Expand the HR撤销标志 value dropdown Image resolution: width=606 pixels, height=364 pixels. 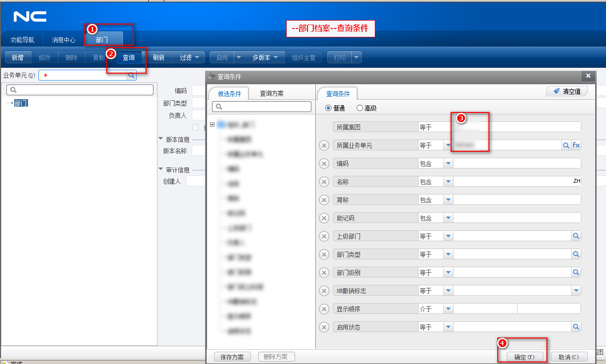pyautogui.click(x=576, y=291)
